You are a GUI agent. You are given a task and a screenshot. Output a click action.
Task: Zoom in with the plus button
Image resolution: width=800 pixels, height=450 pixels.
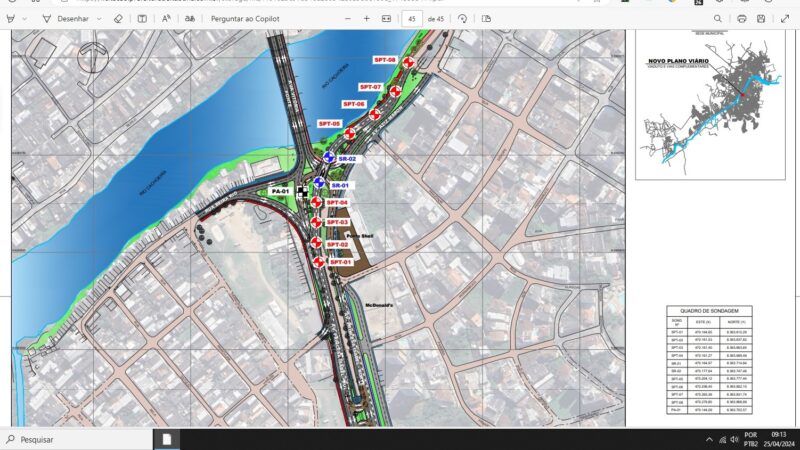pyautogui.click(x=366, y=19)
